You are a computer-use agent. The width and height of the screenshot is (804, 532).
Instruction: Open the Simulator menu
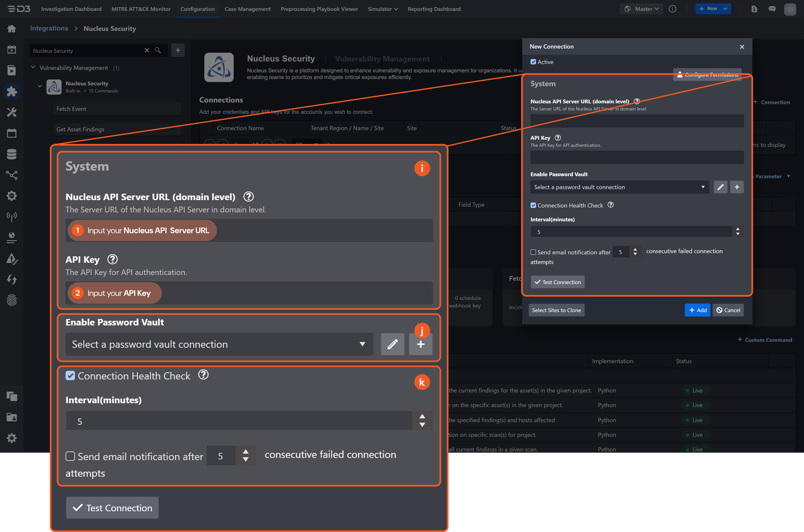tap(383, 9)
